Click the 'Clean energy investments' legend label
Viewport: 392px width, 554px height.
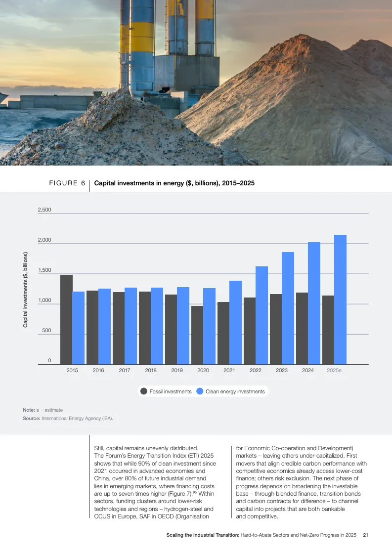(235, 391)
